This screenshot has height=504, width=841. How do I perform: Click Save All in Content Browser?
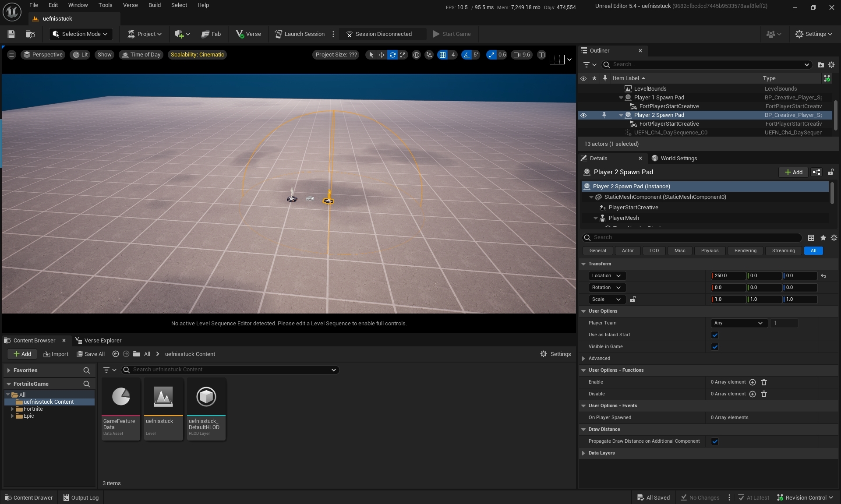click(x=91, y=354)
